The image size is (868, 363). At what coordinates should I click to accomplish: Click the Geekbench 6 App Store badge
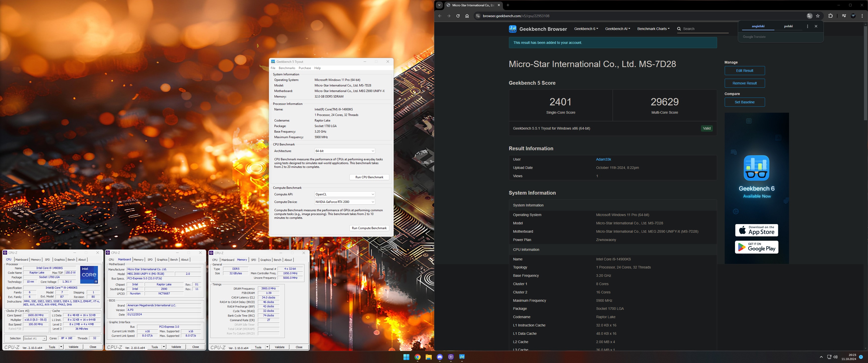[756, 230]
